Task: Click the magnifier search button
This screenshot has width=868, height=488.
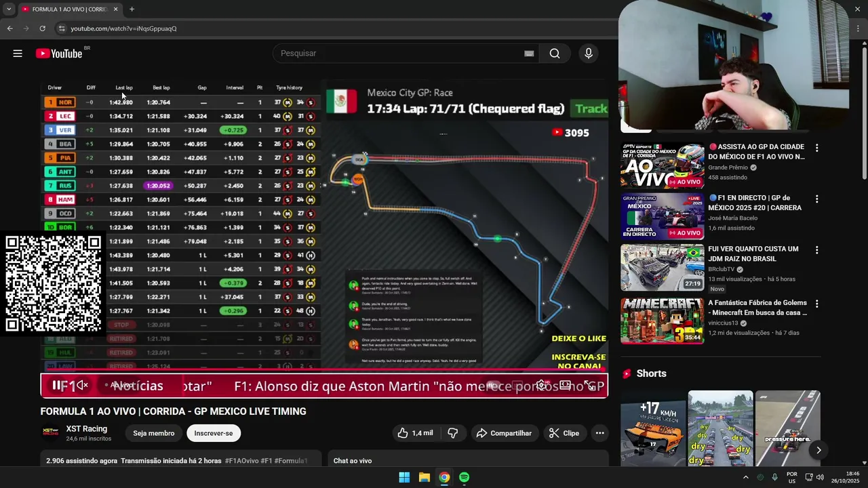Action: 555,54
